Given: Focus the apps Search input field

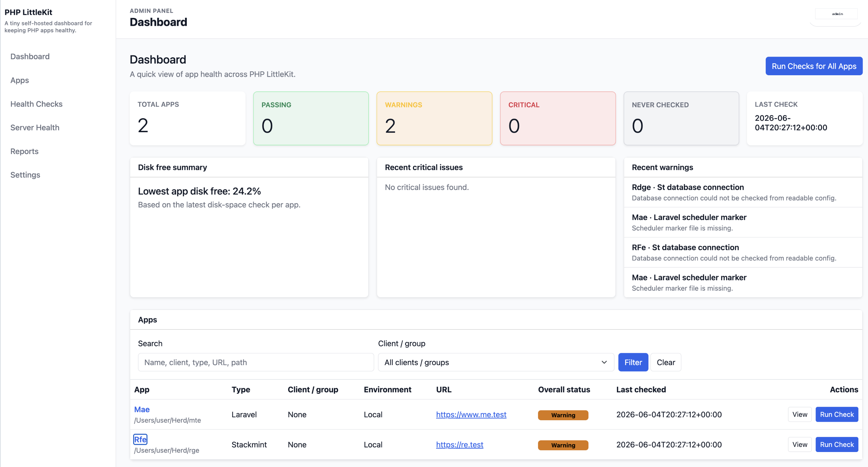Looking at the screenshot, I should pos(256,362).
